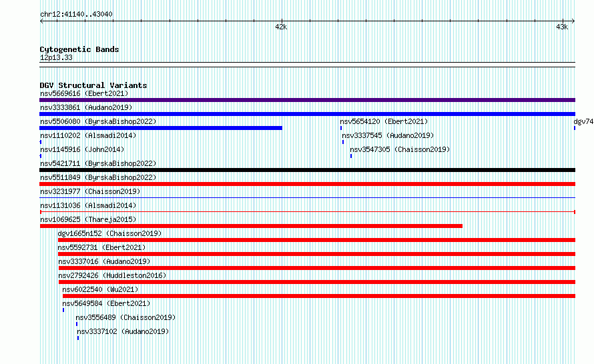This screenshot has height=364, width=594.
Task: Open nsv5654120 (Ebert2021) label
Action: click(384, 121)
